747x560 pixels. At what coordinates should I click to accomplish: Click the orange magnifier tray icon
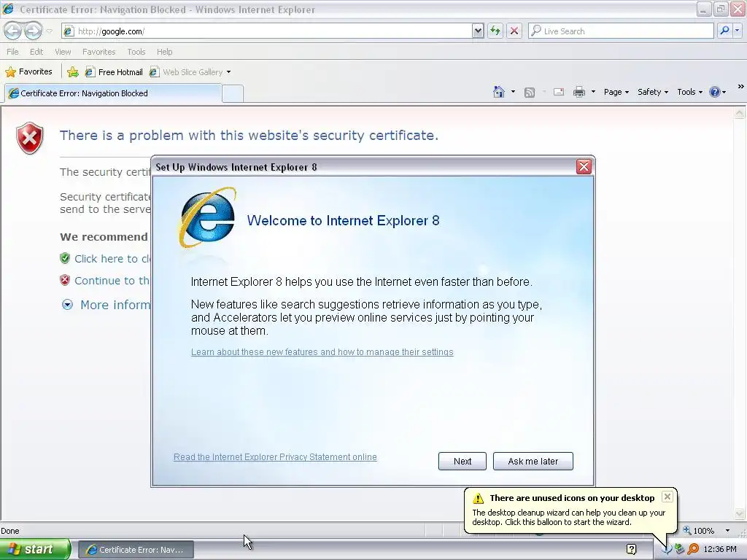[x=693, y=549]
